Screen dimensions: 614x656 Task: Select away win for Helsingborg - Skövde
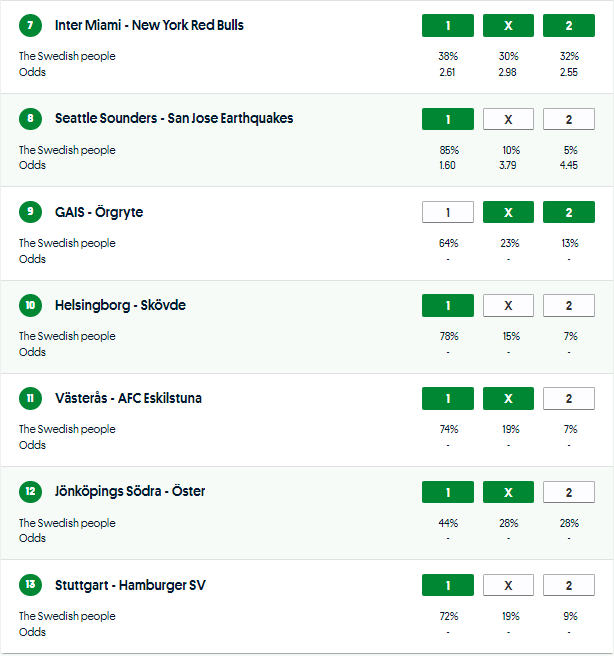568,306
